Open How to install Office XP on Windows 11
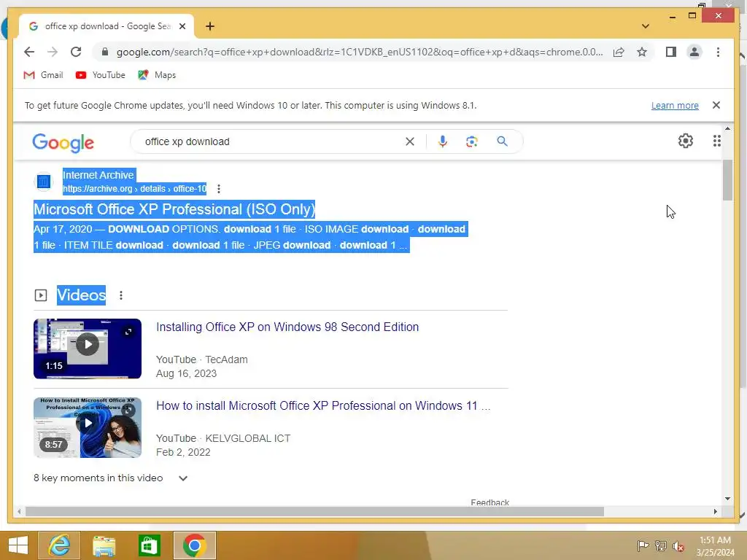The width and height of the screenshot is (747, 560). point(323,405)
